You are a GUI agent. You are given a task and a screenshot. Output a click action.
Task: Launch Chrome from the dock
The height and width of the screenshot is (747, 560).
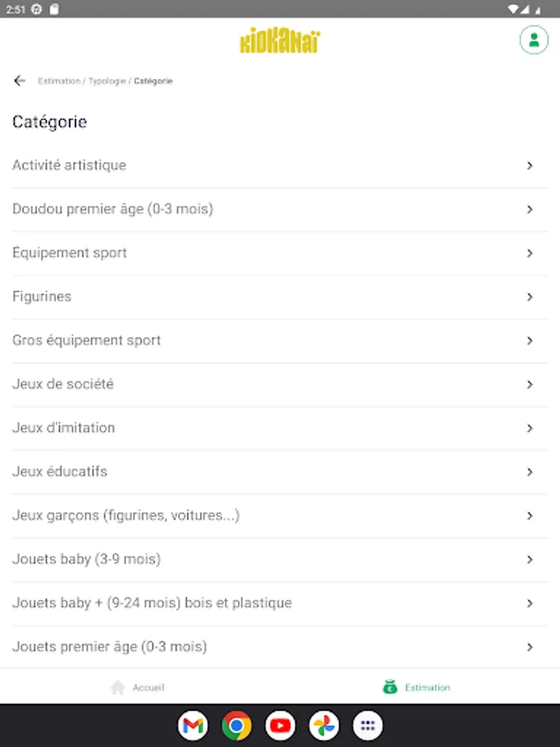[x=236, y=726]
